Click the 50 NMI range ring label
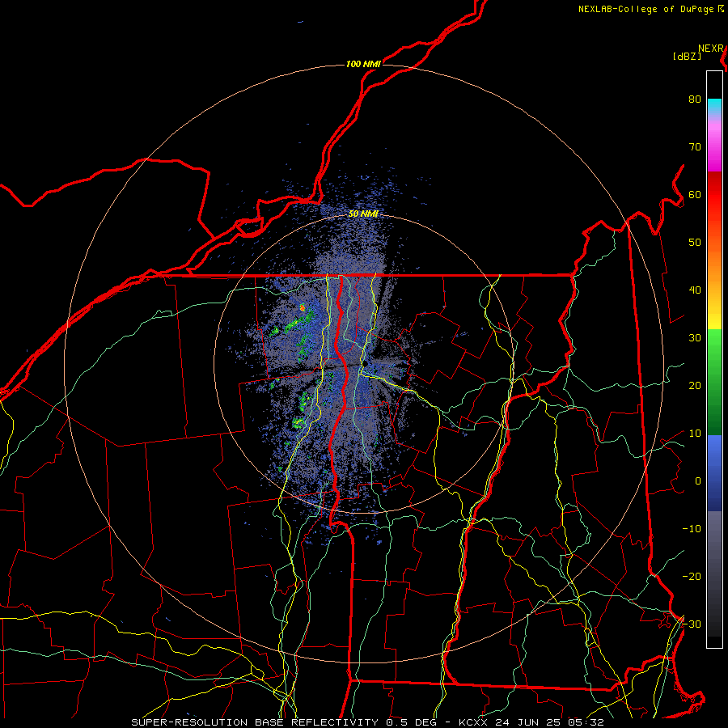 pyautogui.click(x=363, y=214)
